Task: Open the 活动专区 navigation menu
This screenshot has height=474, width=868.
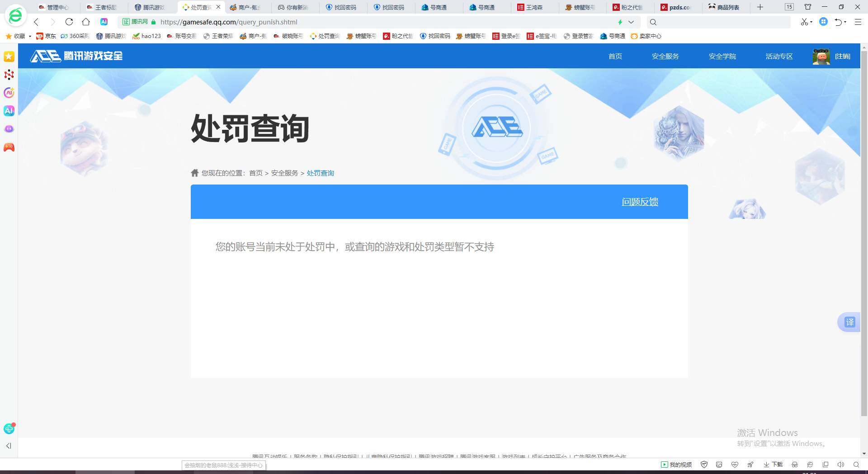Action: point(779,56)
